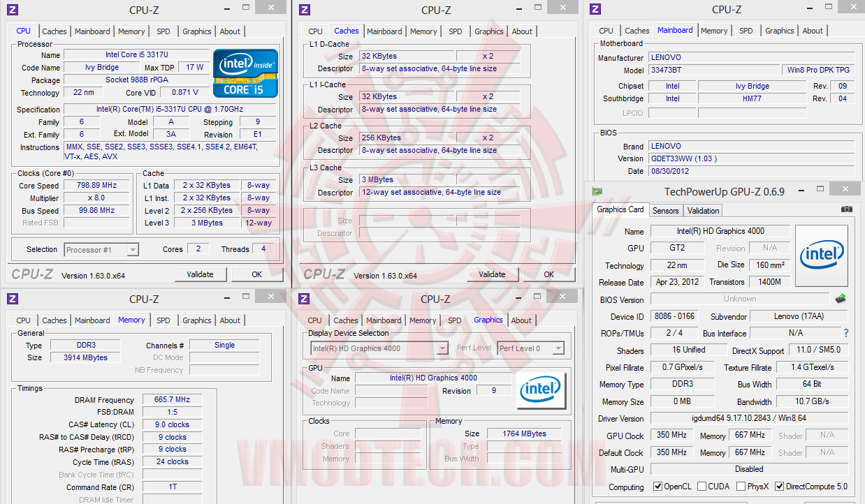
Task: Click the Multiplier value x 8.0
Action: coord(96,198)
